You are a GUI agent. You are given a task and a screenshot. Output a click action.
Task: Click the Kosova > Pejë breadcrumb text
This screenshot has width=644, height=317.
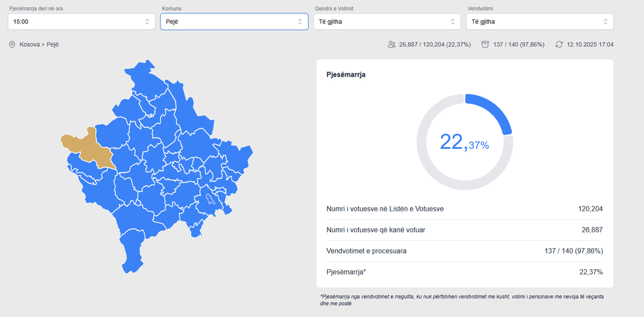pyautogui.click(x=39, y=45)
